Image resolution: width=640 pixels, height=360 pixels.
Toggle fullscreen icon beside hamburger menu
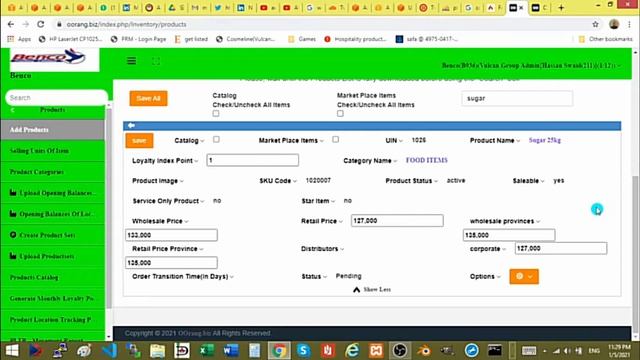pos(156,61)
